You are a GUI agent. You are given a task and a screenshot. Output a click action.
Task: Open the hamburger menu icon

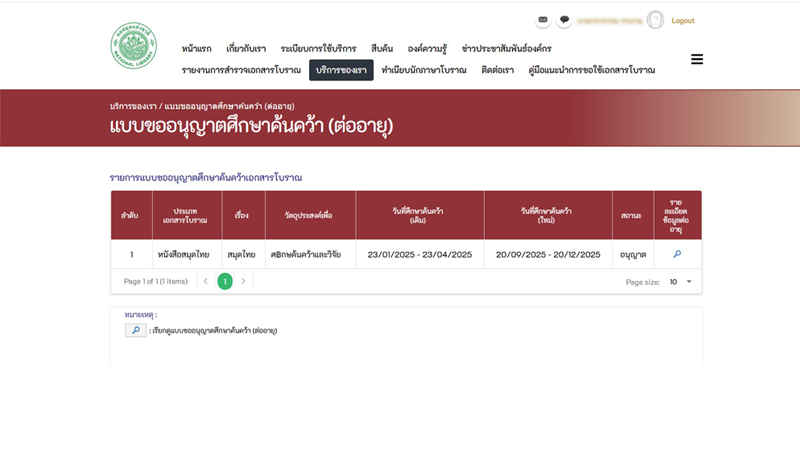tap(697, 59)
